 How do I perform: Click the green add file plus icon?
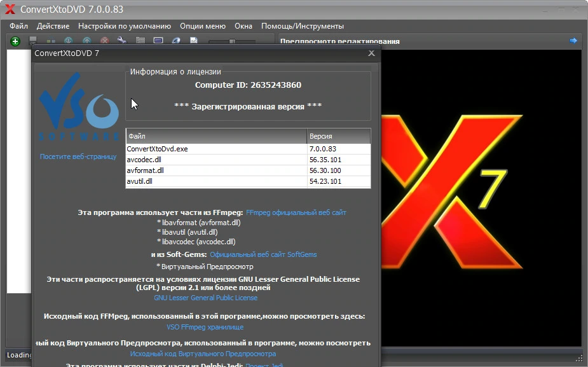tap(15, 41)
